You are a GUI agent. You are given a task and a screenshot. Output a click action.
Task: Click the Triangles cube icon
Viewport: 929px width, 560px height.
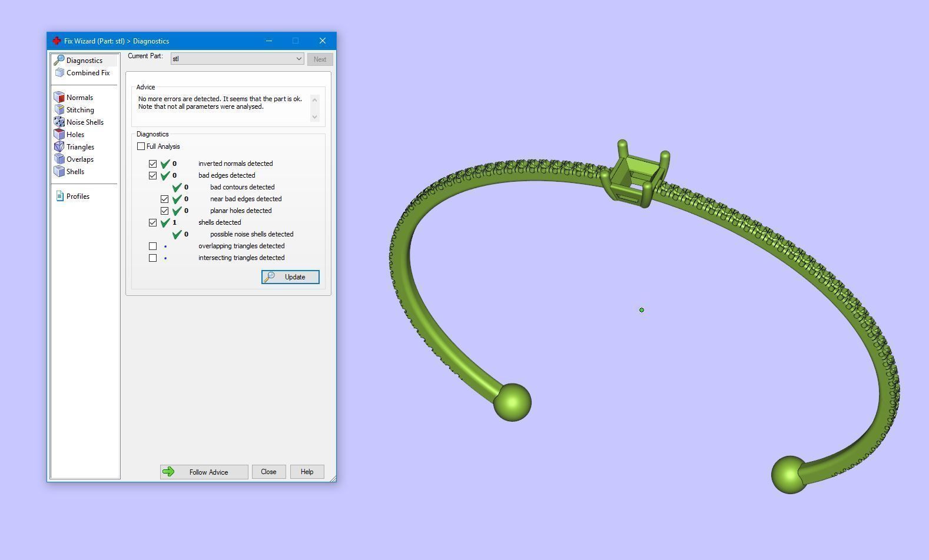click(59, 146)
